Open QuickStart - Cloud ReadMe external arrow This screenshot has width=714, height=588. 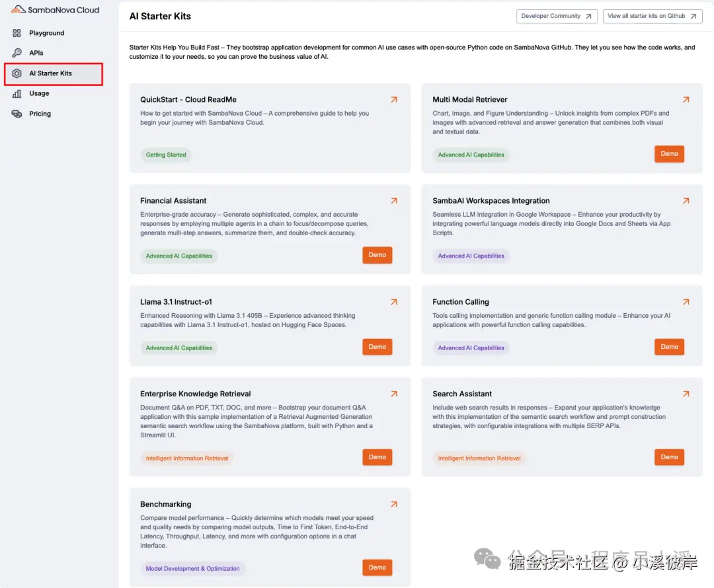click(x=394, y=100)
